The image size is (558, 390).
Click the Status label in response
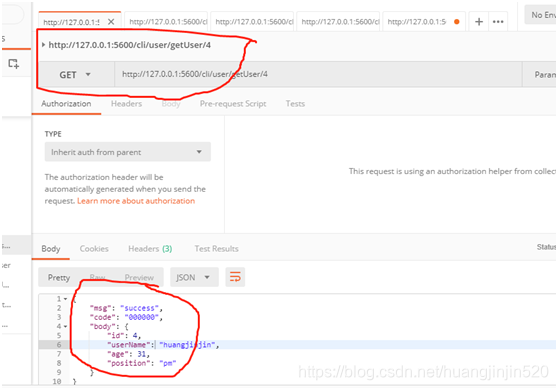point(546,247)
